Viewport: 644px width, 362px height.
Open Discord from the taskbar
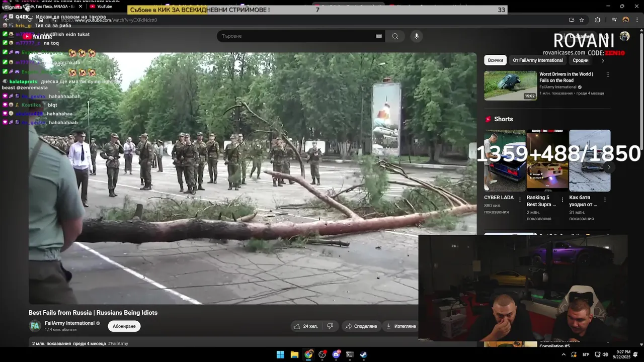tap(336, 354)
